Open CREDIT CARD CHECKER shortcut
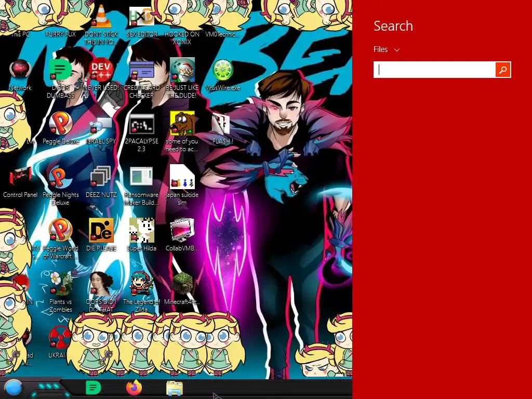This screenshot has width=532, height=399. click(142, 70)
